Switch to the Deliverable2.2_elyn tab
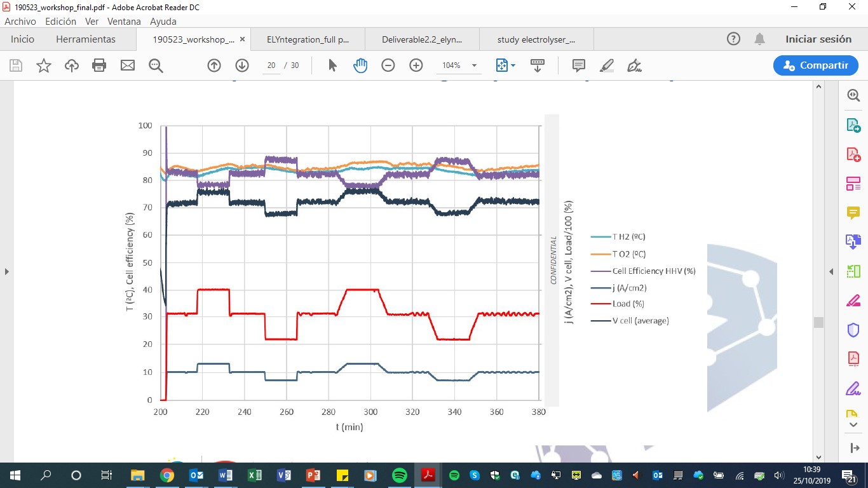 click(422, 39)
